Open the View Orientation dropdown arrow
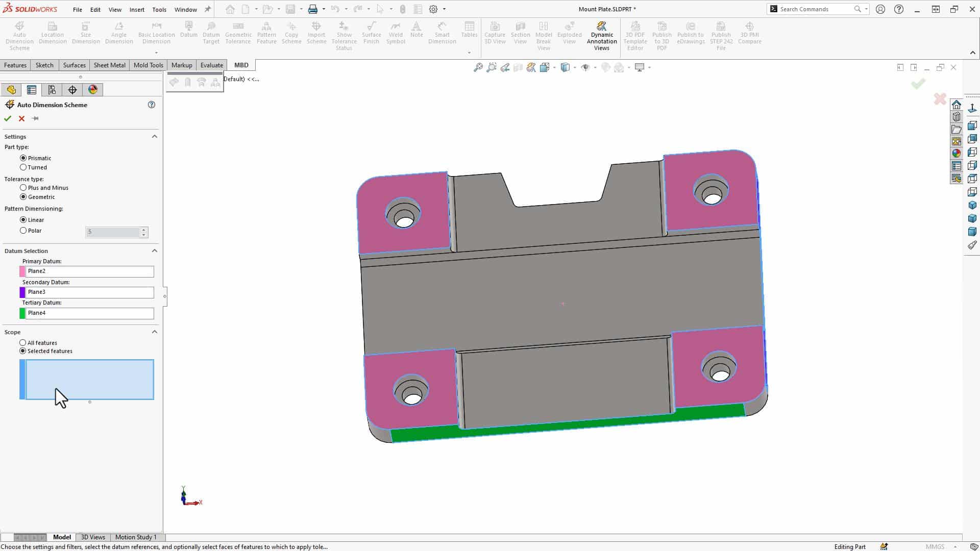The width and height of the screenshot is (980, 551). click(574, 67)
